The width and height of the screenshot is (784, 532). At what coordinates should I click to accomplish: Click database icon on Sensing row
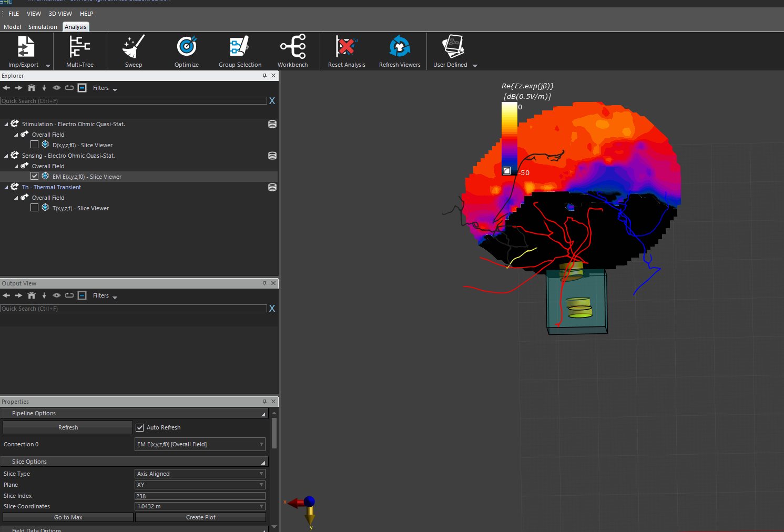click(x=272, y=156)
